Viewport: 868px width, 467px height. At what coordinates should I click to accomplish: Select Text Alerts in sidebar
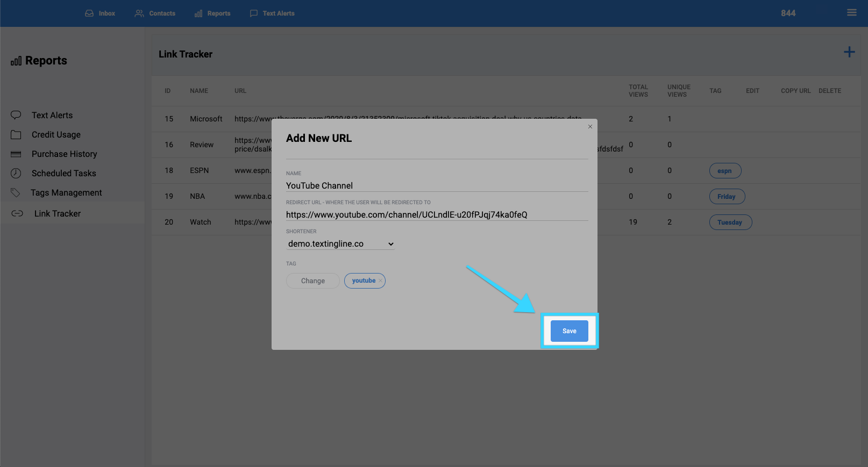(x=52, y=115)
